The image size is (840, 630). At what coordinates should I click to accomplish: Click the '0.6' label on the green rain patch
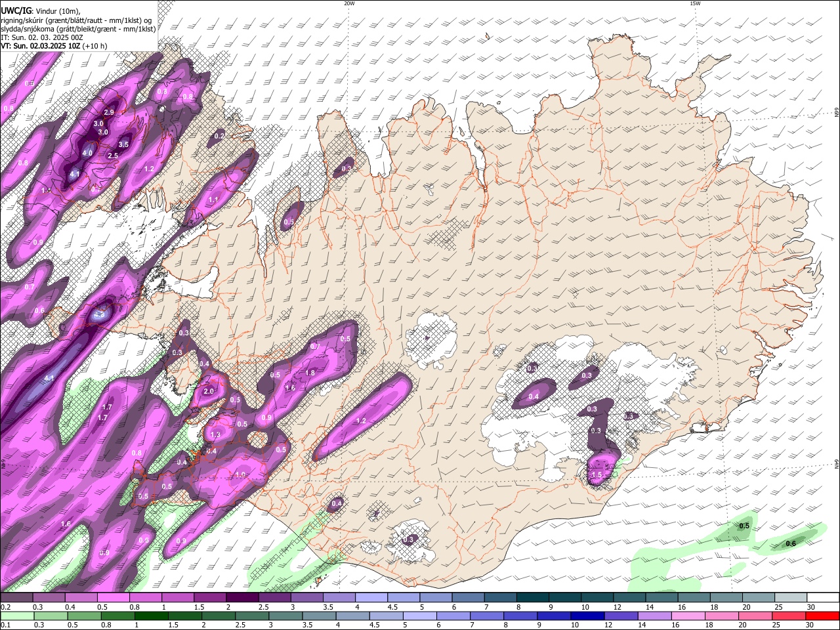click(791, 543)
